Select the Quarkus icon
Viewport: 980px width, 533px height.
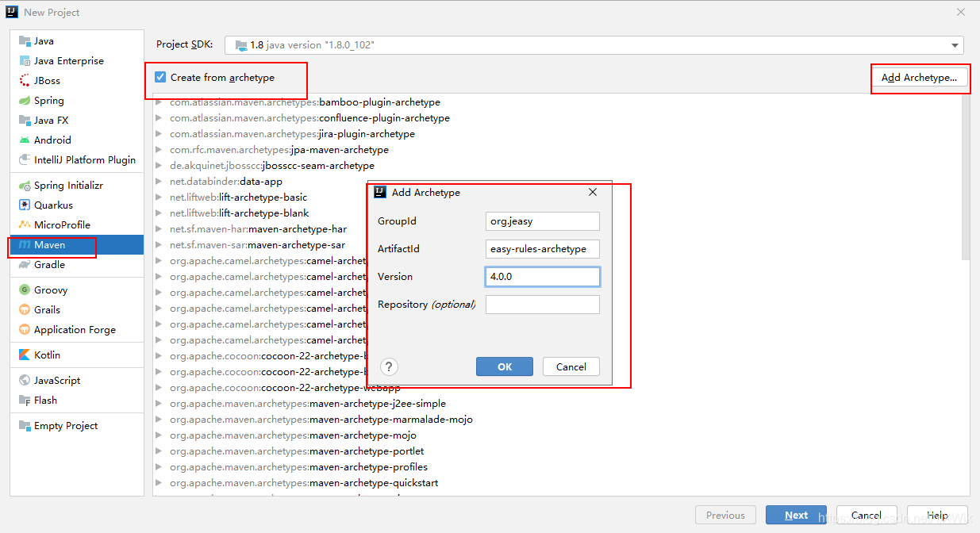tap(25, 205)
